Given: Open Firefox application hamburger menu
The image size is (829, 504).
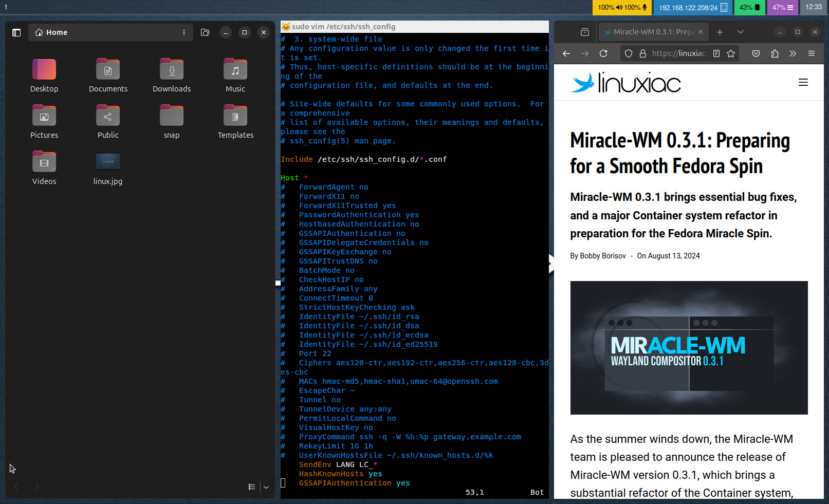Looking at the screenshot, I should click(x=812, y=53).
